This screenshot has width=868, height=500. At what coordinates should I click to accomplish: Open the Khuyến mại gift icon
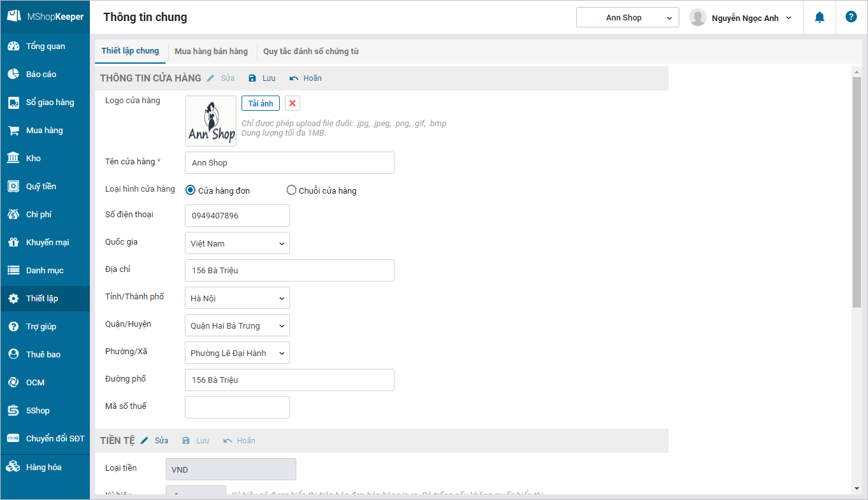[x=13, y=243]
